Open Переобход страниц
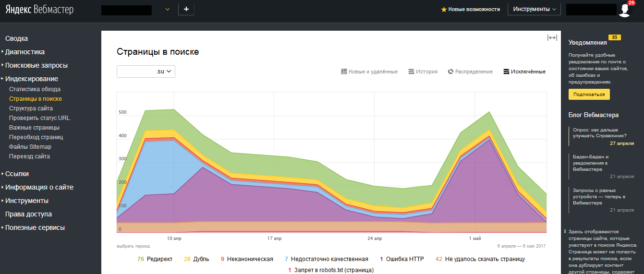Image resolution: width=644 pixels, height=274 pixels. 36,137
